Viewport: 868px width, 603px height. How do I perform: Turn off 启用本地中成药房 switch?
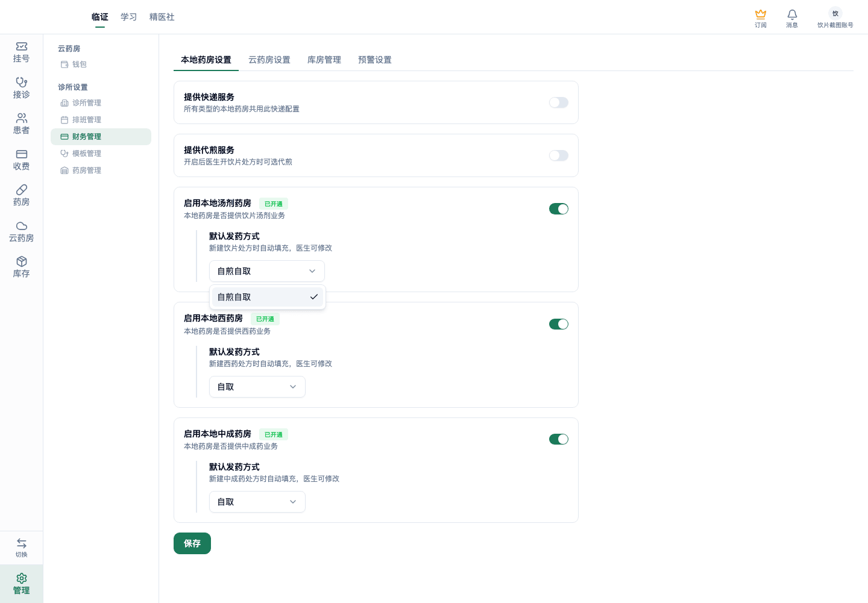click(x=559, y=439)
